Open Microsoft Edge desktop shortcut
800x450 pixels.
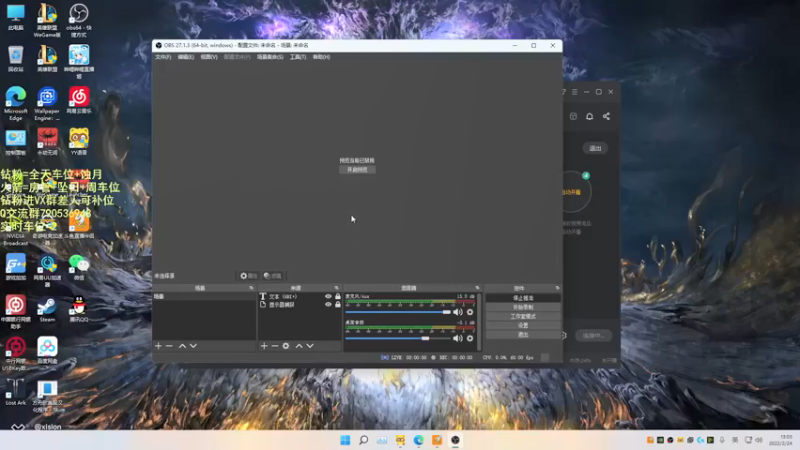[16, 103]
